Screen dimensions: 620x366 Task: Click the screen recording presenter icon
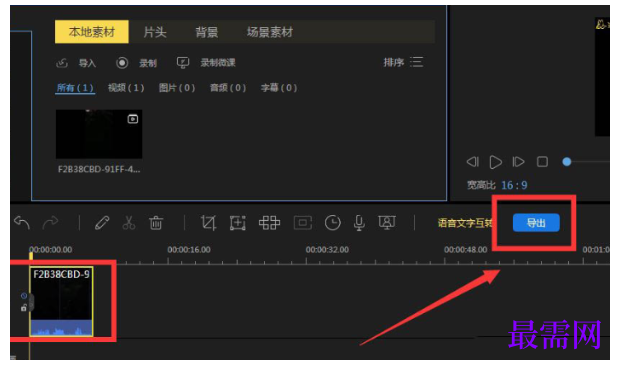[x=387, y=223]
